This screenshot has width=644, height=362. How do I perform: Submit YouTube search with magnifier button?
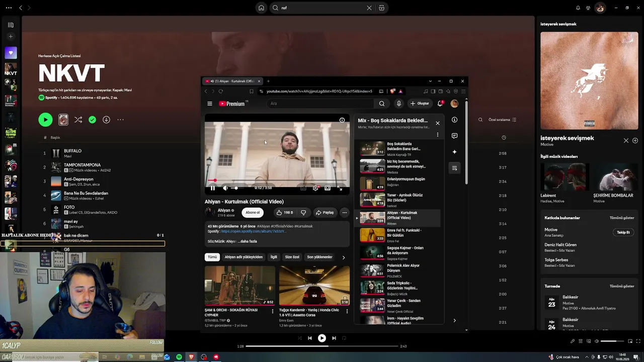pos(382,104)
